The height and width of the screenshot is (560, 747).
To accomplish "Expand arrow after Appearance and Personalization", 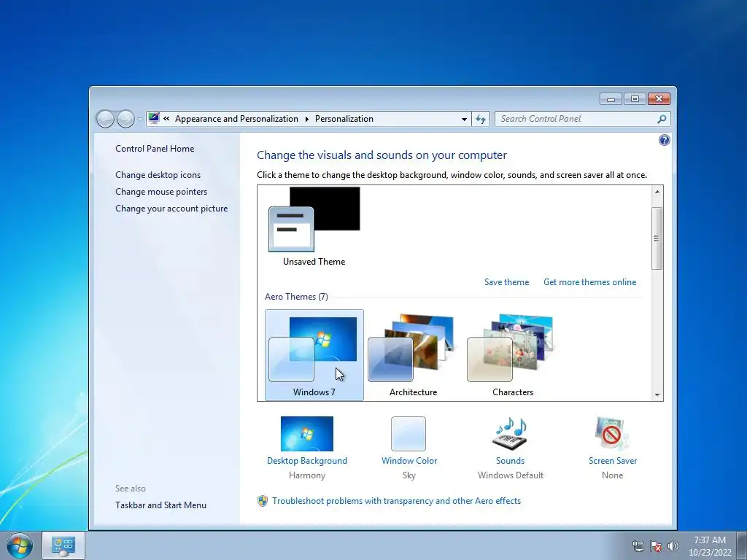I will click(307, 119).
